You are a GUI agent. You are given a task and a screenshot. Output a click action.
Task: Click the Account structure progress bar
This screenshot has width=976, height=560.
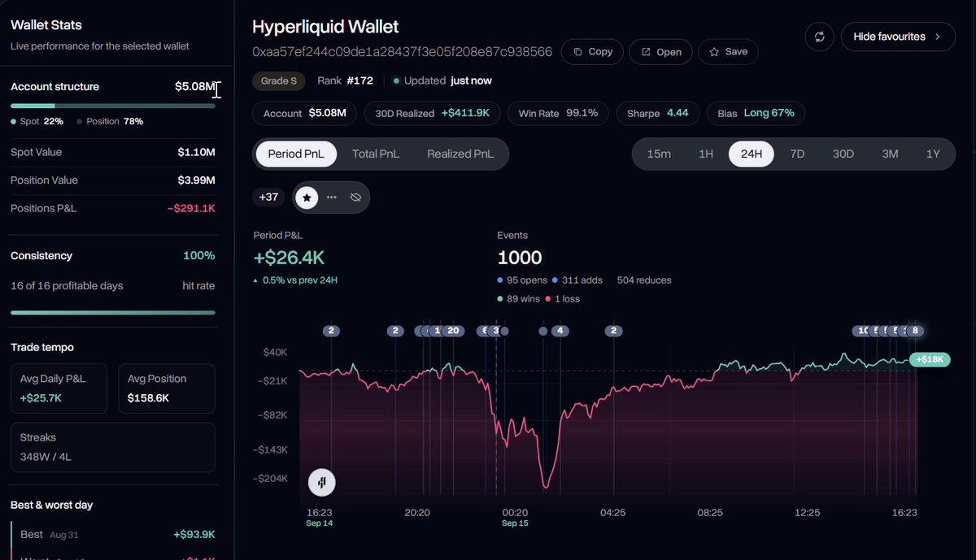113,106
